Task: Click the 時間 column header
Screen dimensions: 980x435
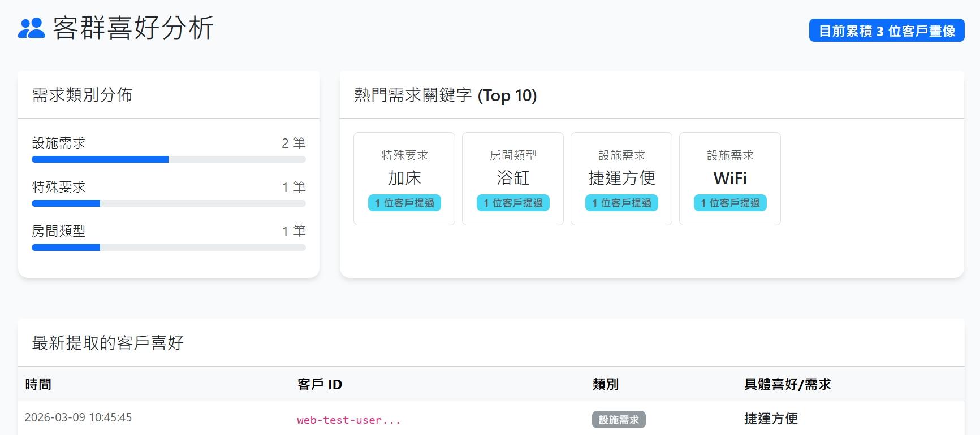Action: (38, 384)
